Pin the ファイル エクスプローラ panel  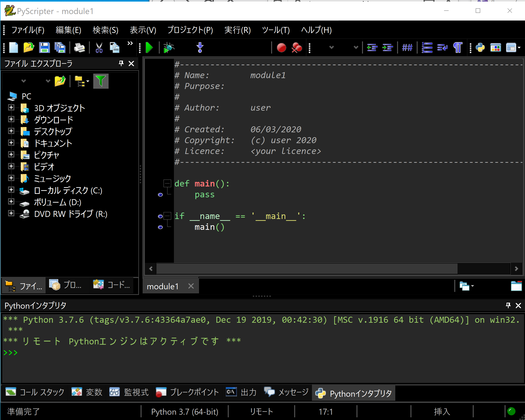tap(121, 64)
